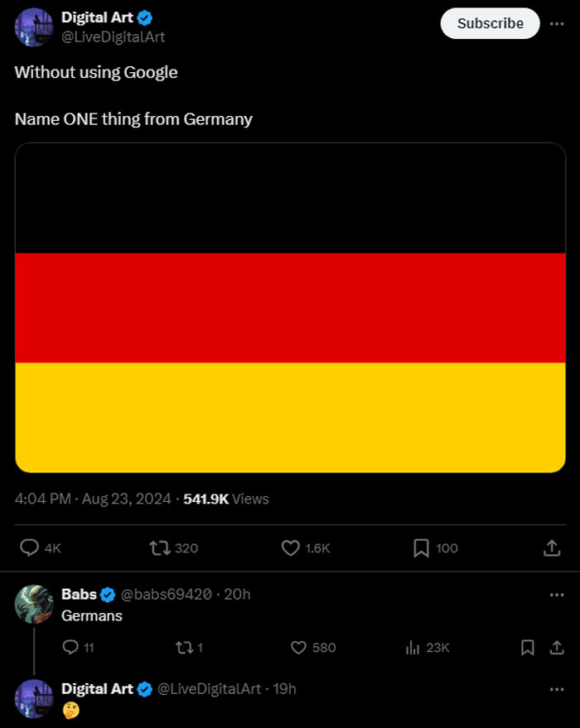Like the flag post with the heart icon

290,548
